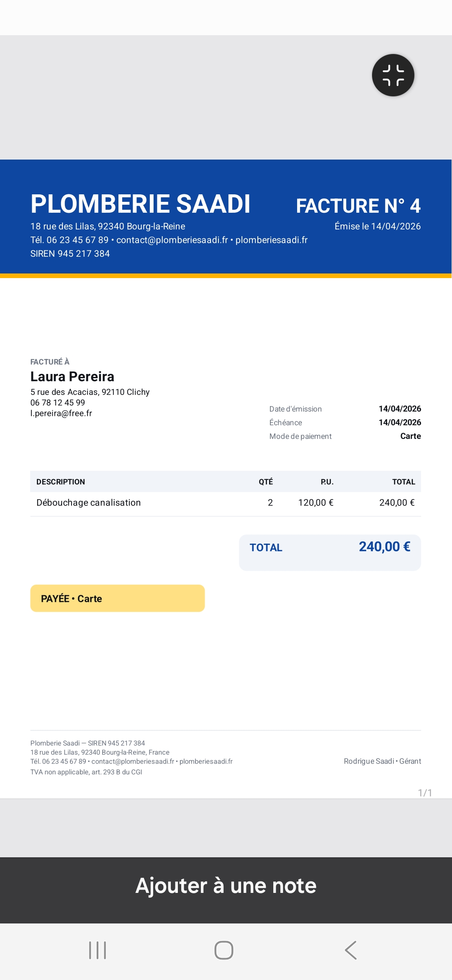Tap the l.pereira@free.fr email address
The height and width of the screenshot is (980, 452).
point(61,413)
